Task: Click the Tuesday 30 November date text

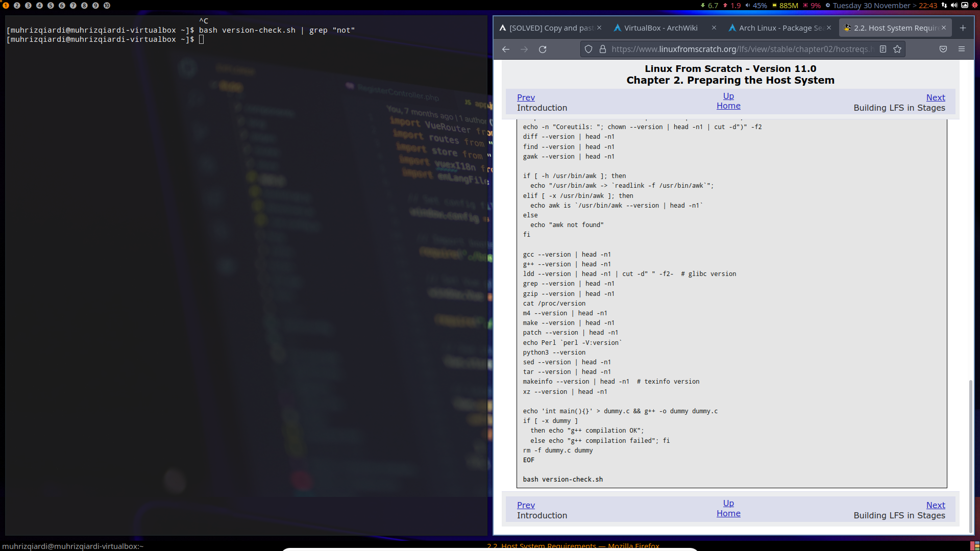Action: click(x=871, y=6)
